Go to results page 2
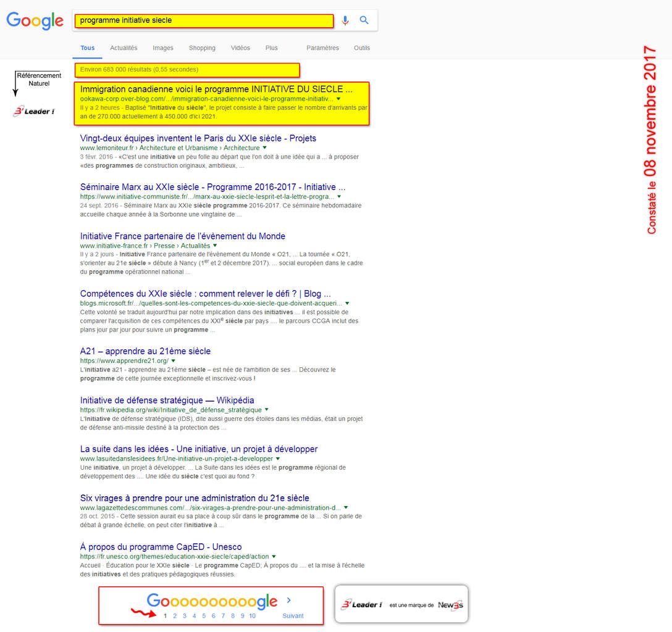The width and height of the screenshot is (672, 632). (x=175, y=616)
